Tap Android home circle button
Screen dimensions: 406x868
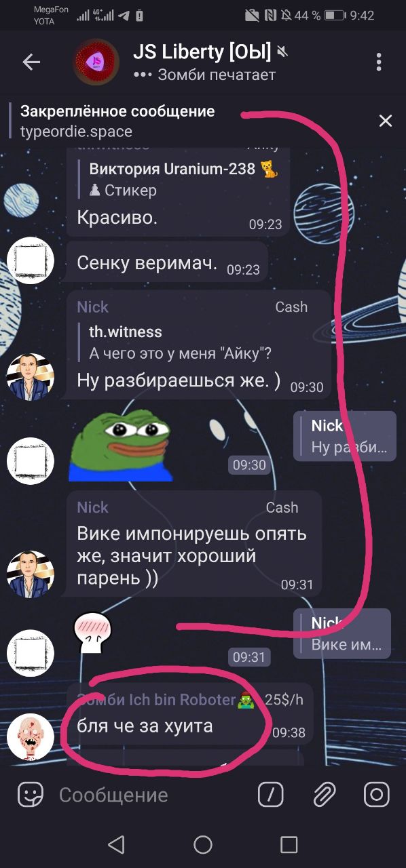click(x=203, y=844)
